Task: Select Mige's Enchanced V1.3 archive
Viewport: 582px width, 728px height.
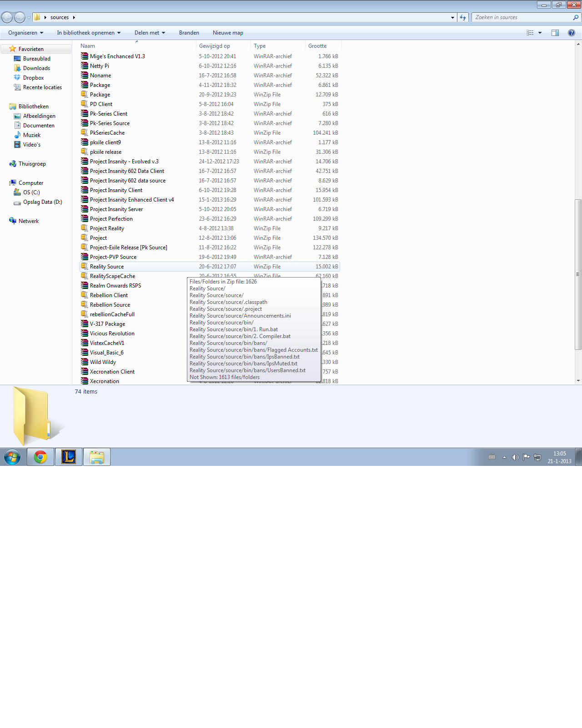Action: tap(210, 56)
